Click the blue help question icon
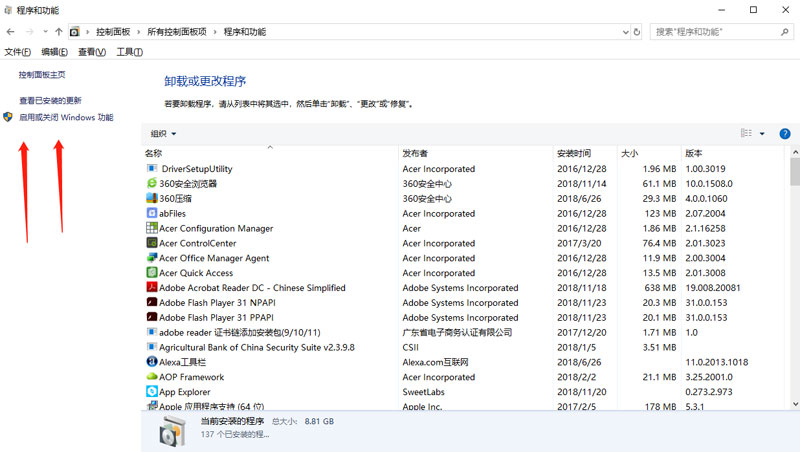The height and width of the screenshot is (452, 800). click(x=785, y=134)
